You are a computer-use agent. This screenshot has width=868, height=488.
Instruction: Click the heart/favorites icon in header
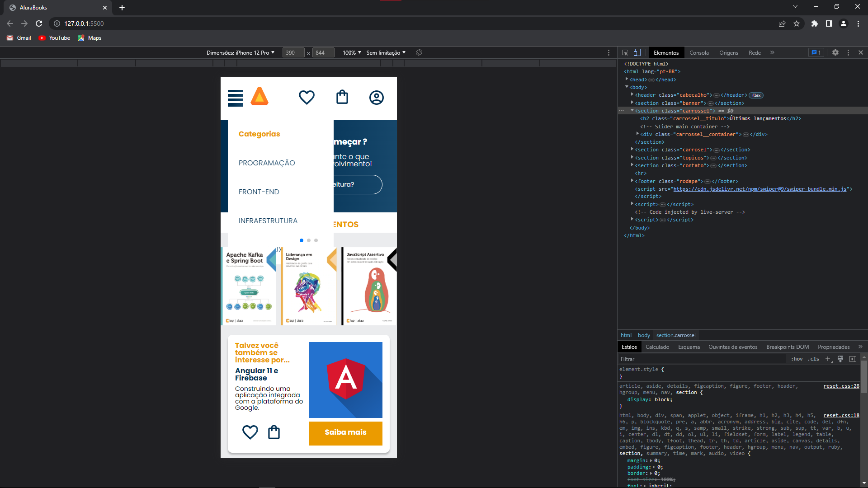307,97
